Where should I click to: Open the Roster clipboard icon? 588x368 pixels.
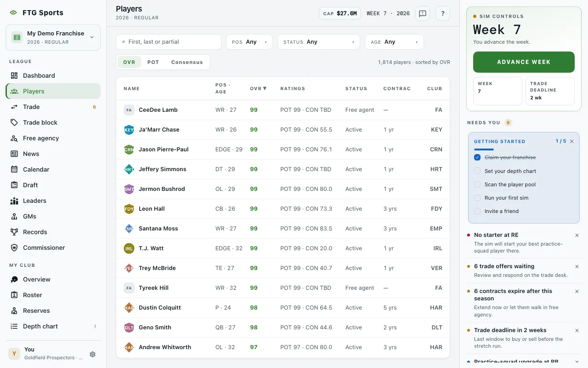14,295
